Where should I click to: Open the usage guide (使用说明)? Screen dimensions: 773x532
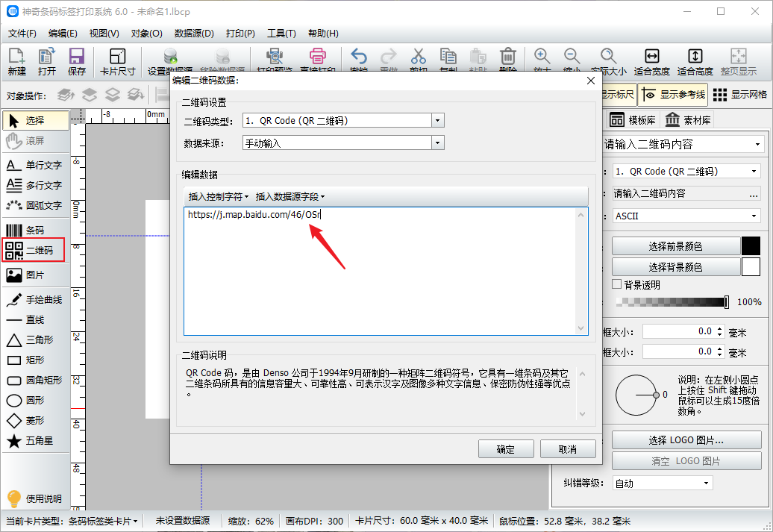pos(34,498)
